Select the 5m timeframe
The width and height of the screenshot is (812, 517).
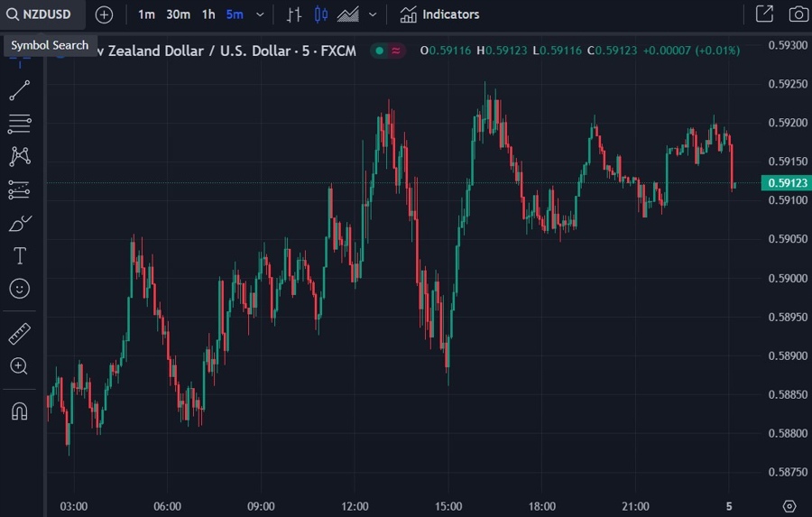point(235,14)
